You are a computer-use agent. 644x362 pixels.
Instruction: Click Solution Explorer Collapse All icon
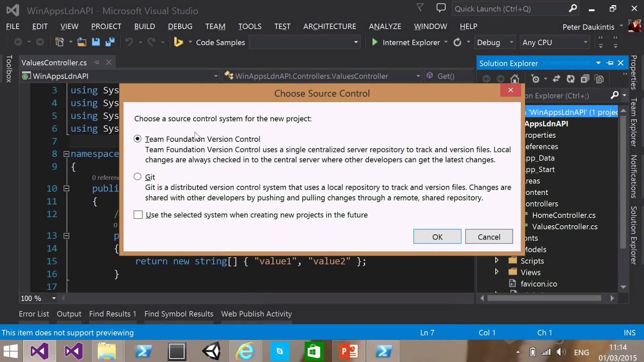pos(585,79)
